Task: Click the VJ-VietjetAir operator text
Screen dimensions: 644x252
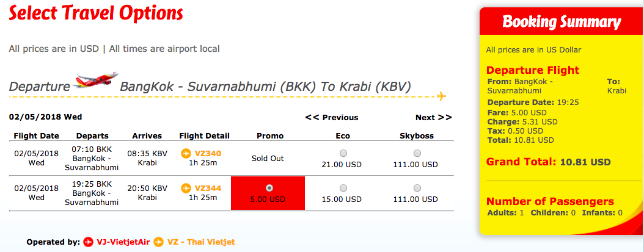Action: coord(123,242)
